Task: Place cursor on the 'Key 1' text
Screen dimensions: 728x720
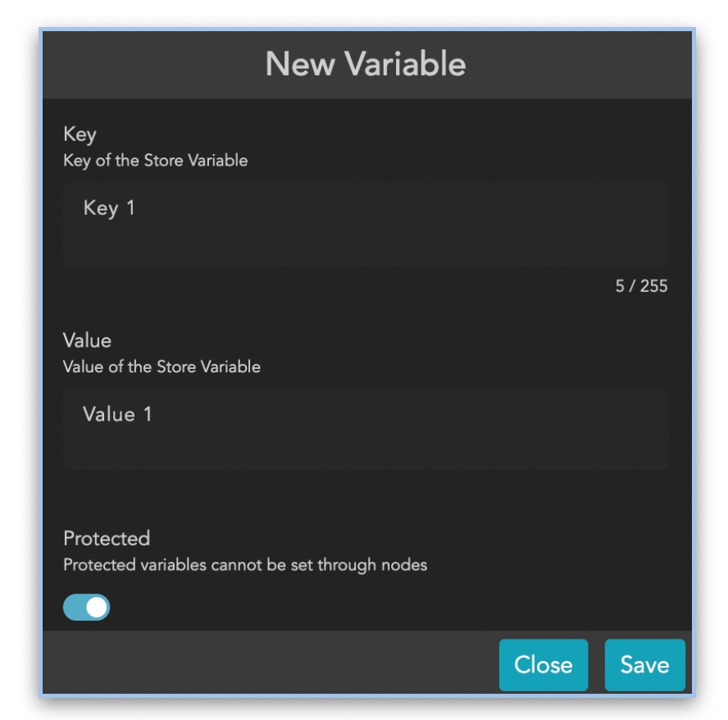Action: (109, 208)
